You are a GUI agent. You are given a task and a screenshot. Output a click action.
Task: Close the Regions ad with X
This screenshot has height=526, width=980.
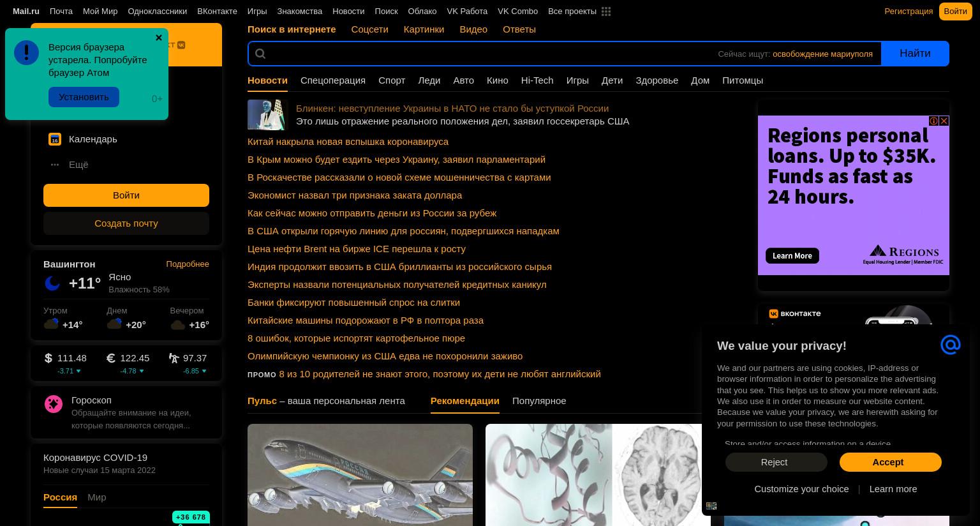[x=944, y=121]
